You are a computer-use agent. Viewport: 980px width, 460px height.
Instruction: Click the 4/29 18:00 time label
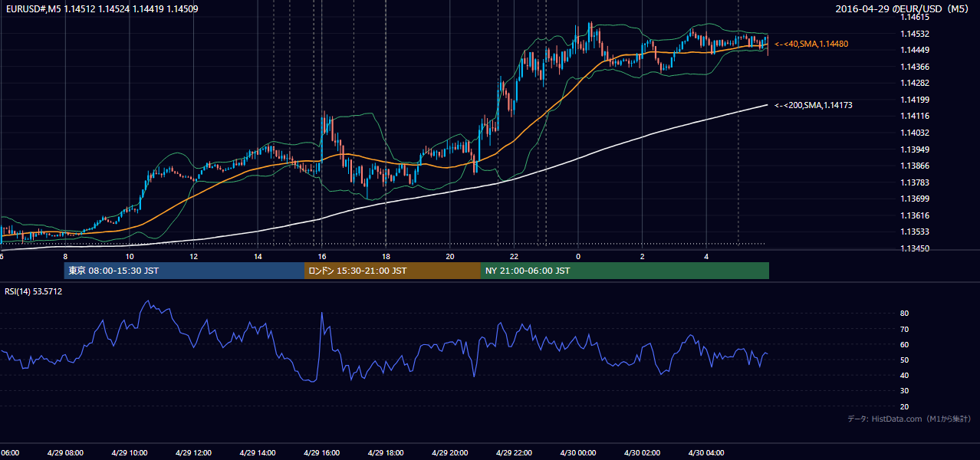pos(386,453)
